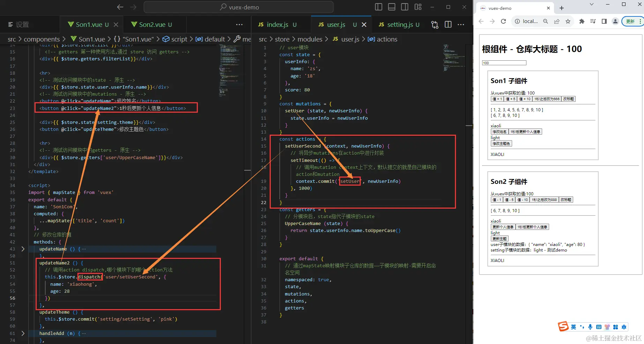Expand folded handleAdd method at line 61

coord(23,333)
